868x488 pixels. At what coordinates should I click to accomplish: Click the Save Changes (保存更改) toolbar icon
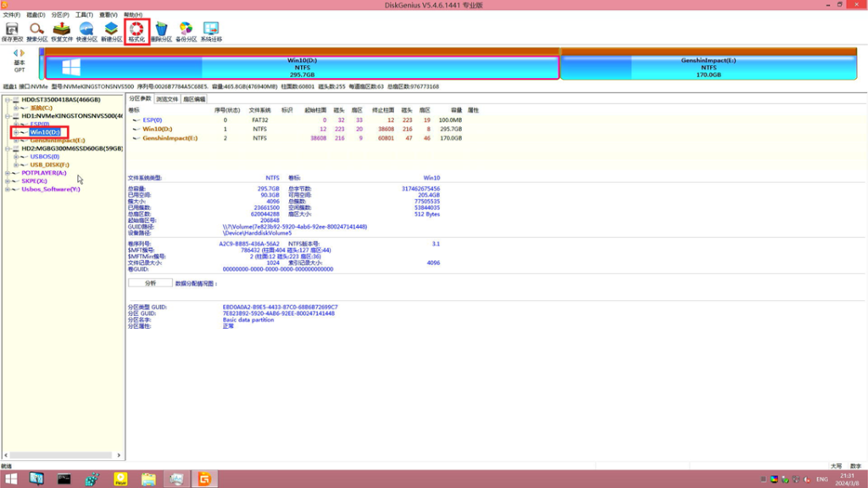pyautogui.click(x=12, y=30)
